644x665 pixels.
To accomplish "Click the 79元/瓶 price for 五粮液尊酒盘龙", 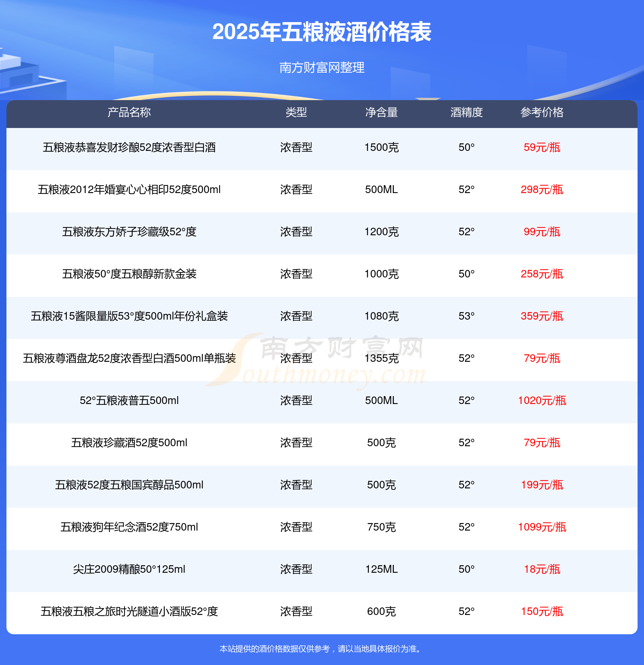I will (x=542, y=358).
